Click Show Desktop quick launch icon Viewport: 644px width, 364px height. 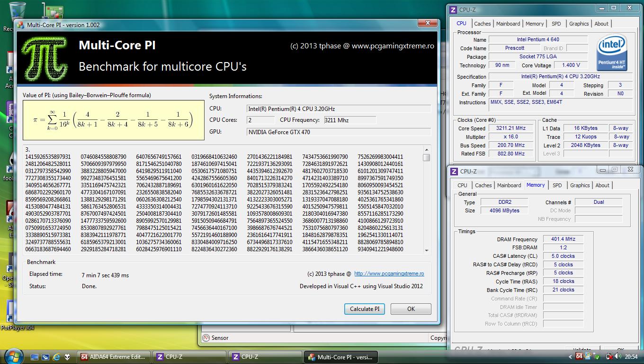coord(35,357)
